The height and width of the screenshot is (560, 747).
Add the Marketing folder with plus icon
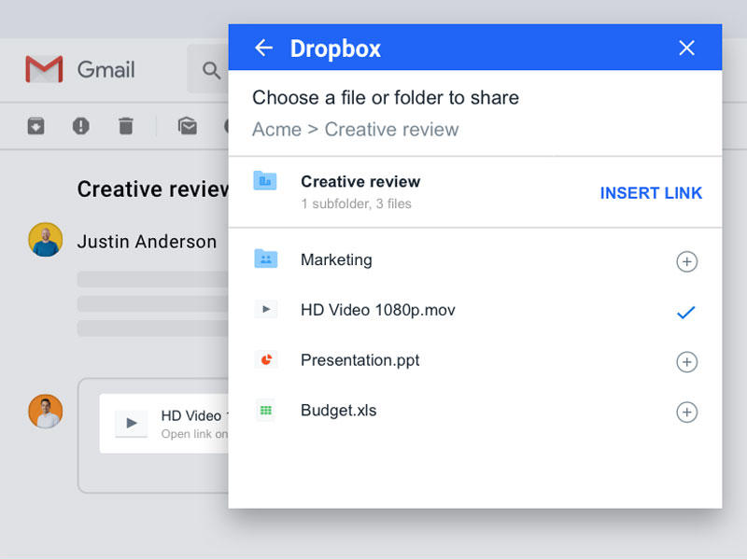click(686, 262)
